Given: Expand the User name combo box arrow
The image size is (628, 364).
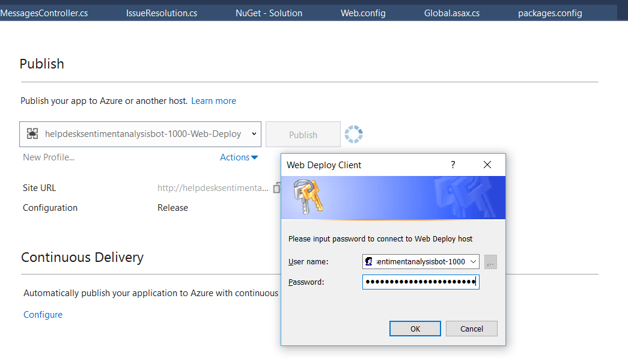Looking at the screenshot, I should (473, 262).
